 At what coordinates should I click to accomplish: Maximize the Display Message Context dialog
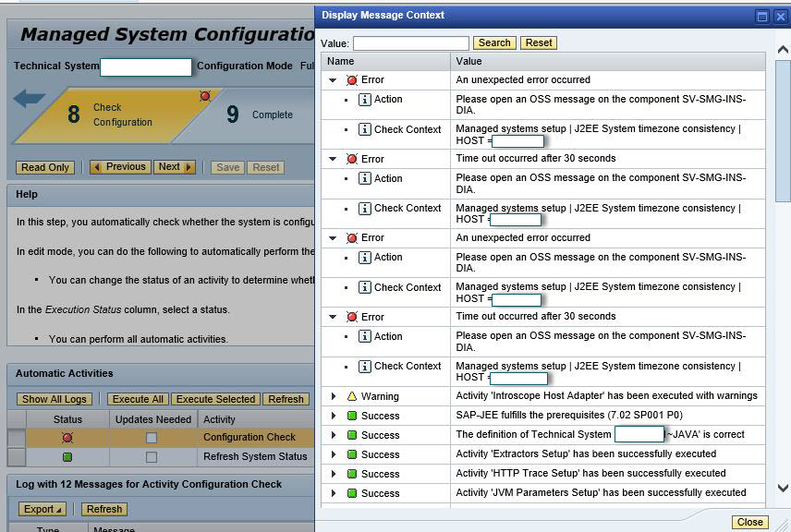(x=762, y=17)
